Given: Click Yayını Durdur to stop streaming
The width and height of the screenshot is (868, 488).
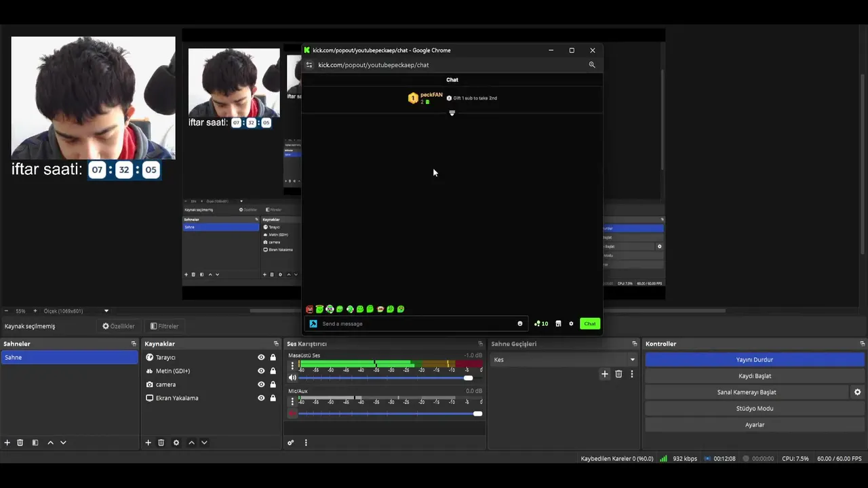Looking at the screenshot, I should [x=755, y=359].
